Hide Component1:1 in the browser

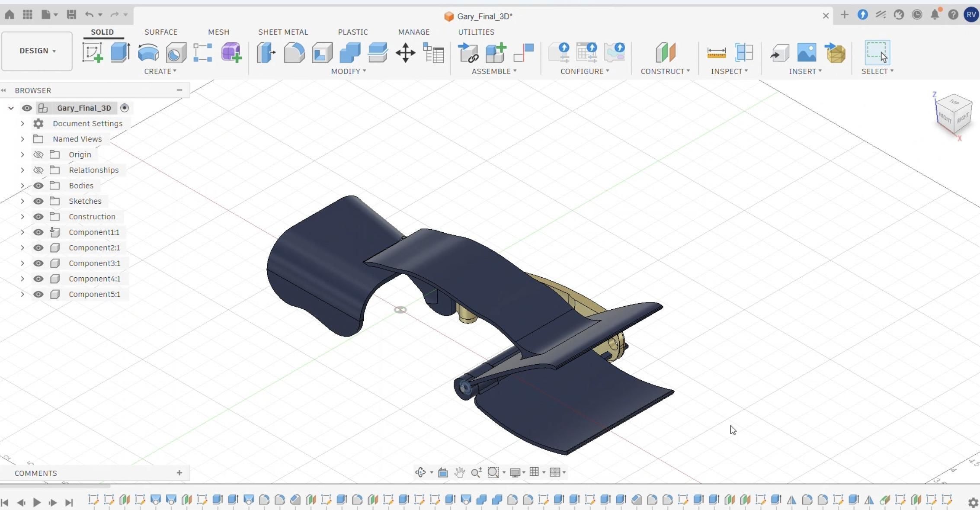[x=38, y=232]
